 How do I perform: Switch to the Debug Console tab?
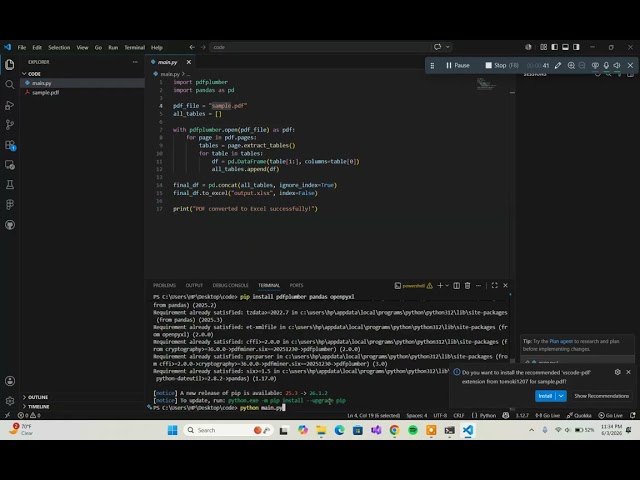click(x=230, y=285)
